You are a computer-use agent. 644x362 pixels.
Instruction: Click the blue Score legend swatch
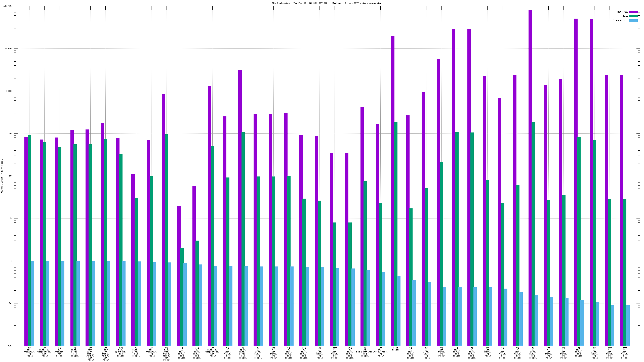pyautogui.click(x=633, y=20)
